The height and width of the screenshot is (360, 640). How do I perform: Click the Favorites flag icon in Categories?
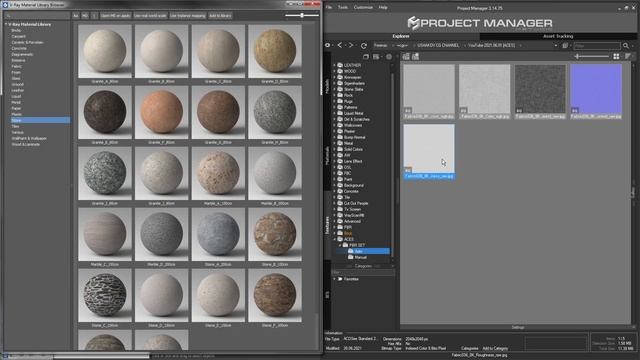pyautogui.click(x=340, y=279)
